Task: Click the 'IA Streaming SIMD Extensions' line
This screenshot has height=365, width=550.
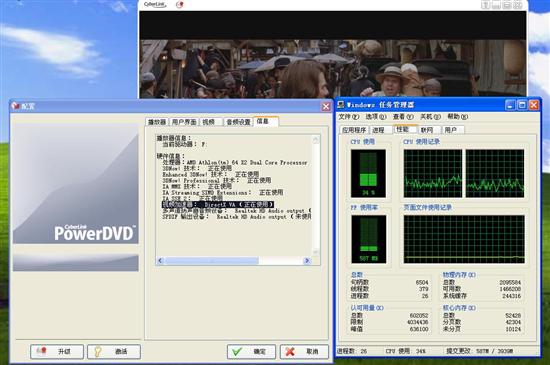Action: pyautogui.click(x=223, y=192)
